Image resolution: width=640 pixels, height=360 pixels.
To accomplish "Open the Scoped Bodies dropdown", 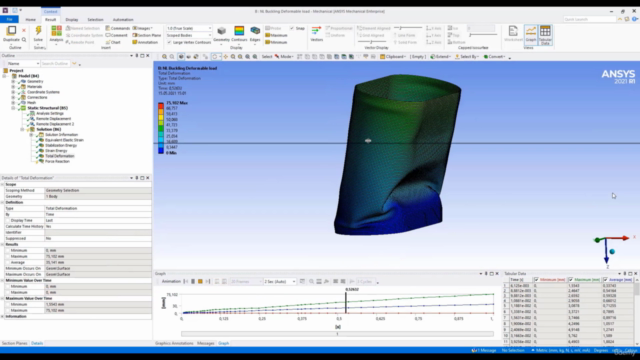I will click(x=189, y=36).
